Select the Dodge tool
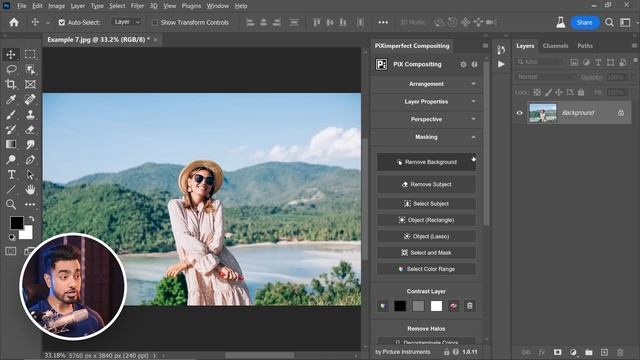Screen dimensions: 640x360 point(11,160)
